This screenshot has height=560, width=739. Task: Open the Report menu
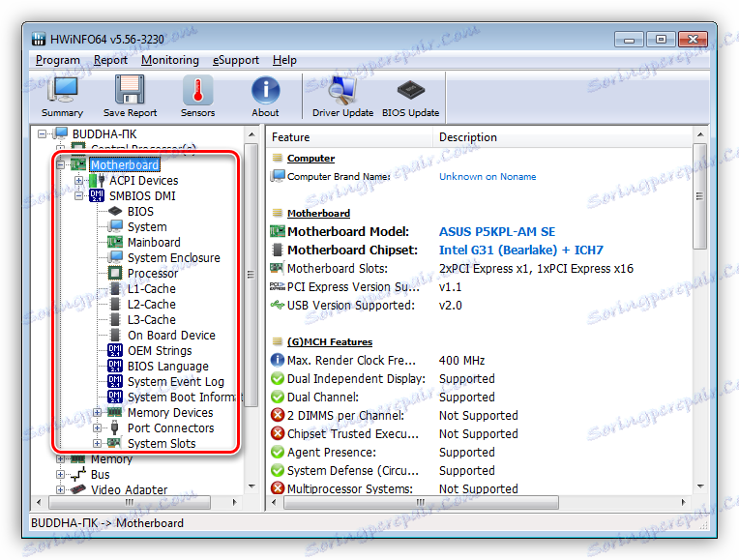click(x=110, y=60)
